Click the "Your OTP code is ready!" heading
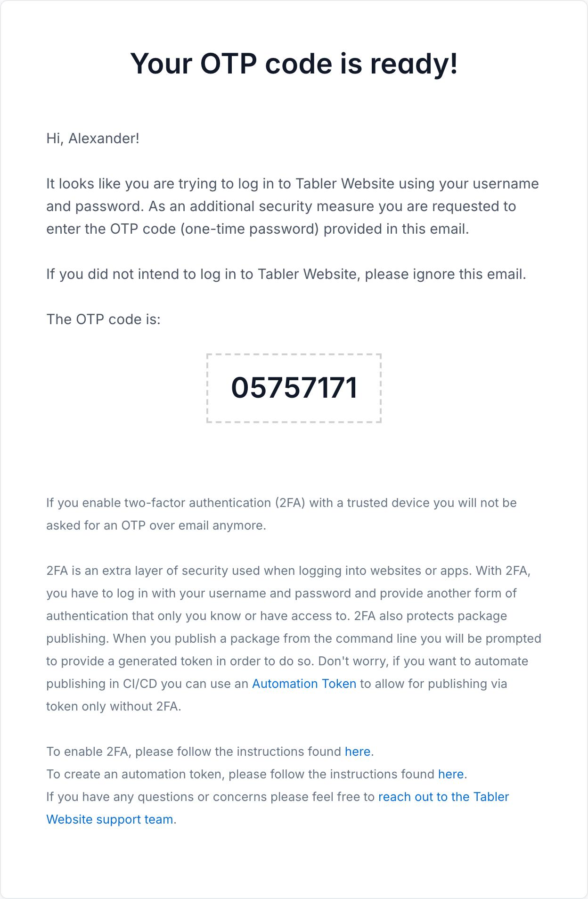Screen dimensions: 588x899 [294, 64]
